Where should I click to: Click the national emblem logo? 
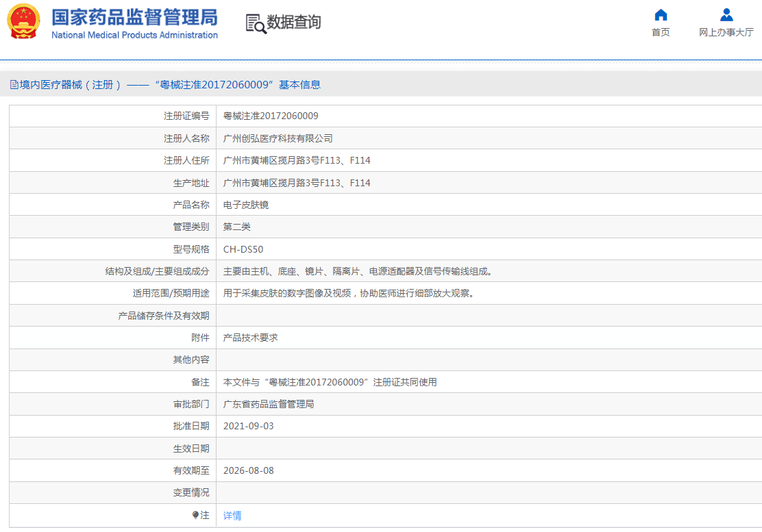click(24, 21)
